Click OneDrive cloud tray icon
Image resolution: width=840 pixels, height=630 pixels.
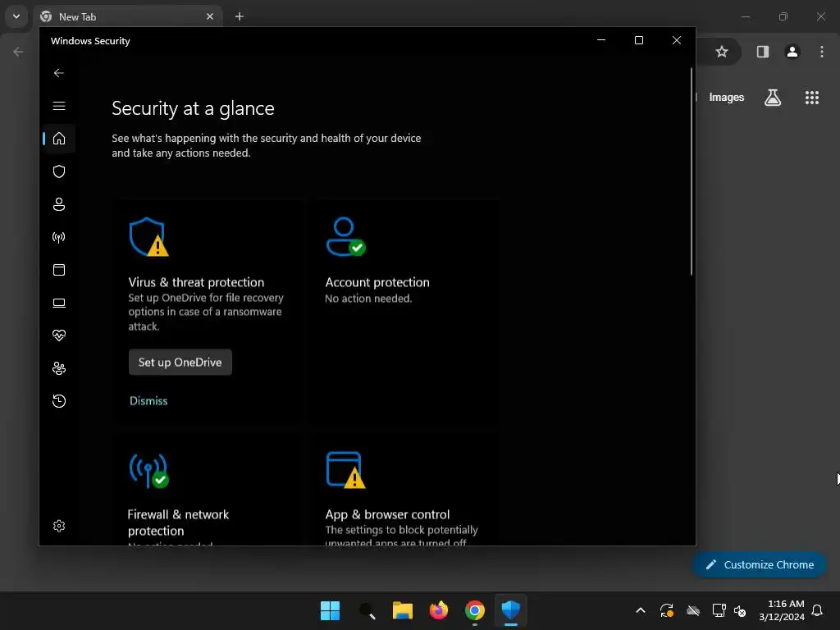coord(693,610)
